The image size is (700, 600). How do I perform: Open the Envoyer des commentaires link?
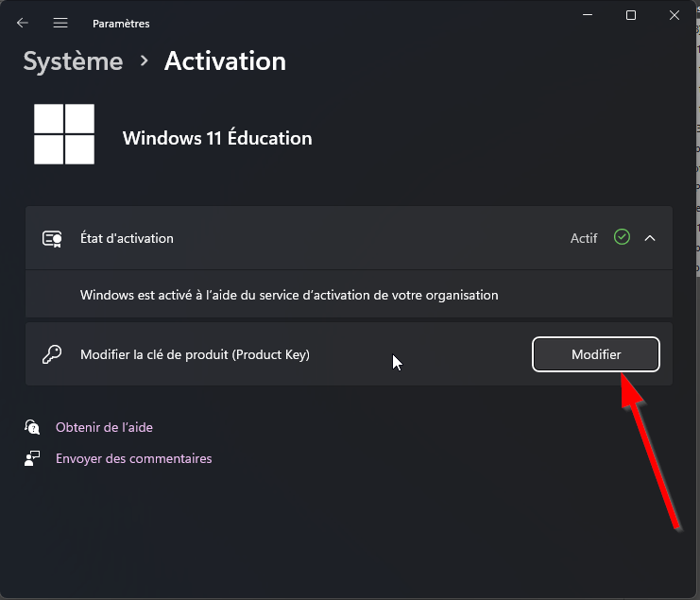click(134, 458)
